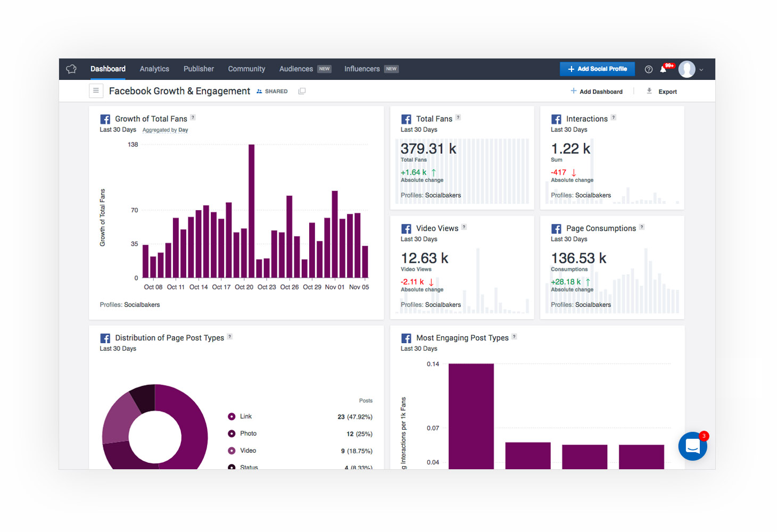Click the +28.18 k absolute change value

pyautogui.click(x=566, y=282)
